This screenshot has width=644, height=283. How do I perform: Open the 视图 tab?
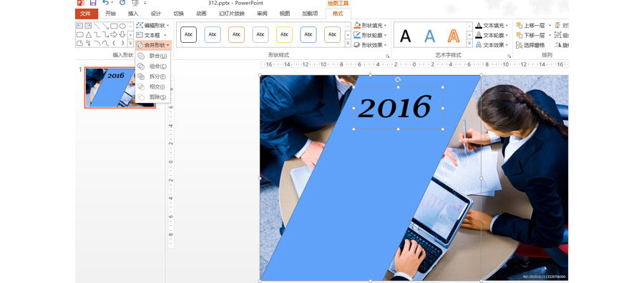click(x=285, y=14)
